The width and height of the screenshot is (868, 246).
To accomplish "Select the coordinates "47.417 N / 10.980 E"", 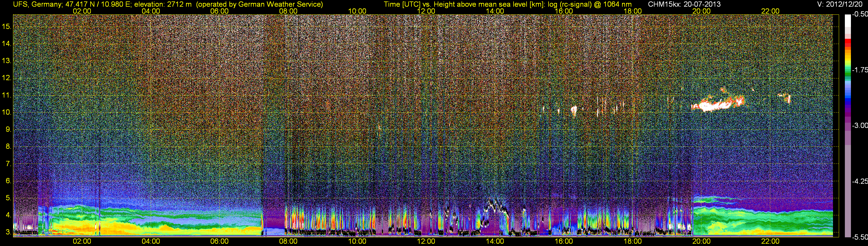I will 98,4.
